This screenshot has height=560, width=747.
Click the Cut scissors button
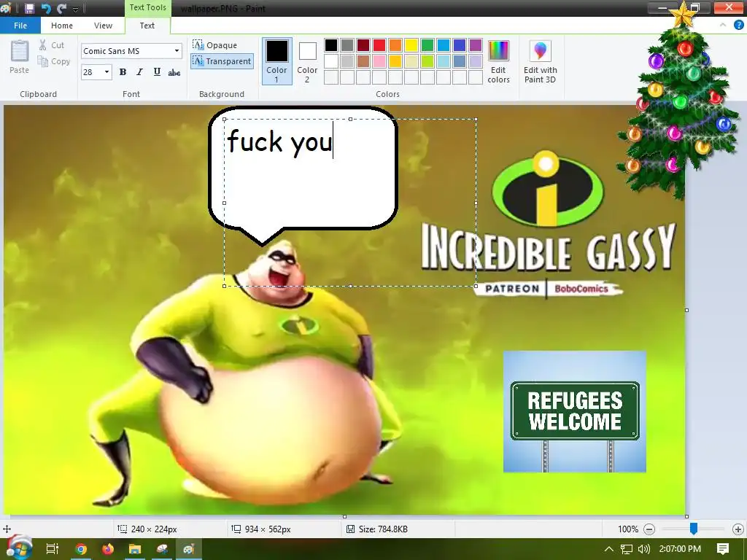click(x=52, y=45)
